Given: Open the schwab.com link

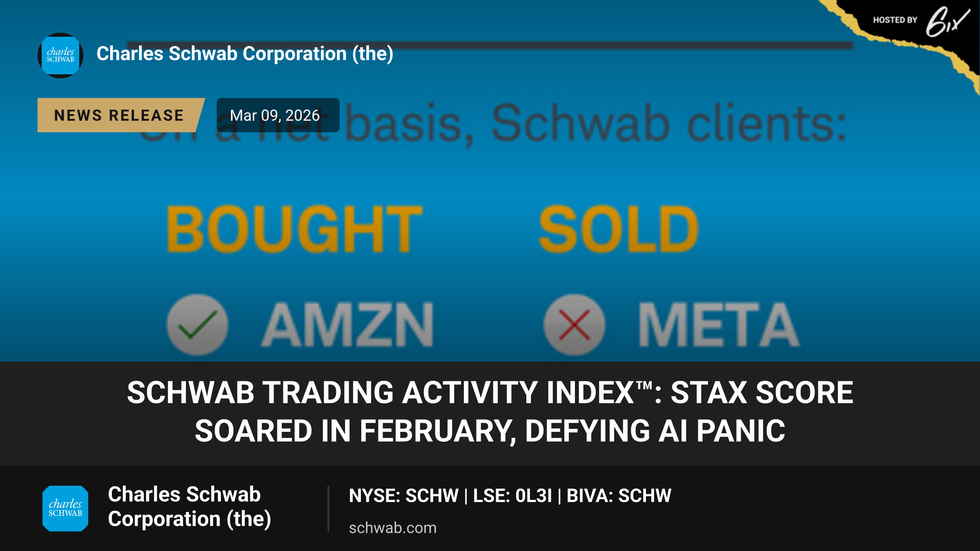Looking at the screenshot, I should tap(393, 528).
